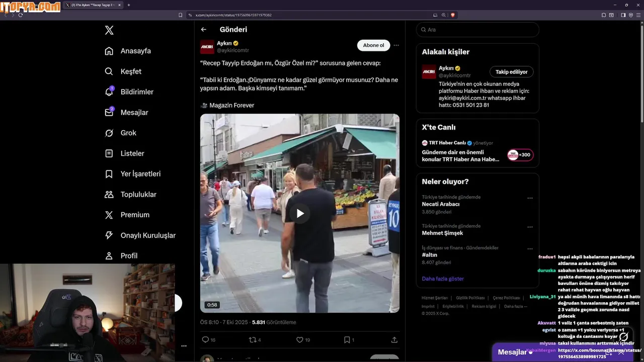Click the repost icon
Image resolution: width=644 pixels, height=362 pixels.
coord(253,340)
